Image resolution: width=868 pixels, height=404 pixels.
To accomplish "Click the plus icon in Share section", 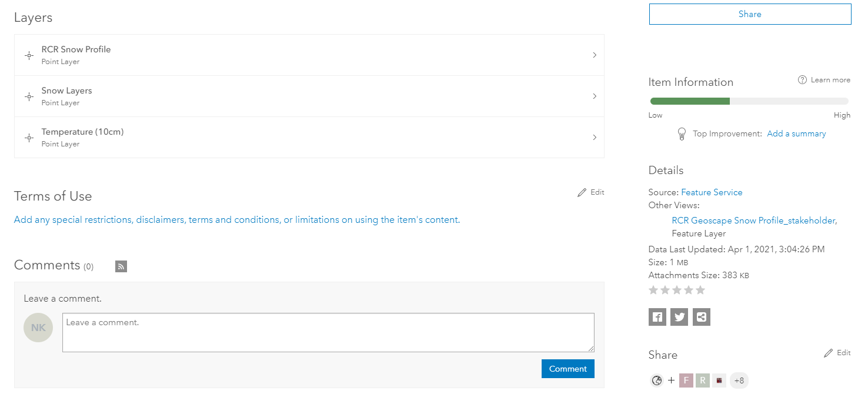I will (671, 380).
